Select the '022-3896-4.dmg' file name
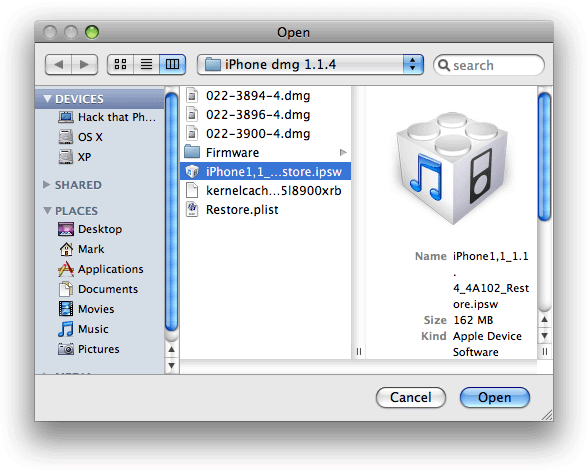 coord(258,115)
